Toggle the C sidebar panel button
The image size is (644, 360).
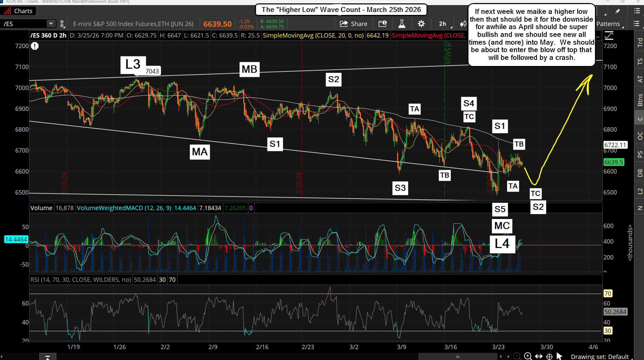640,118
